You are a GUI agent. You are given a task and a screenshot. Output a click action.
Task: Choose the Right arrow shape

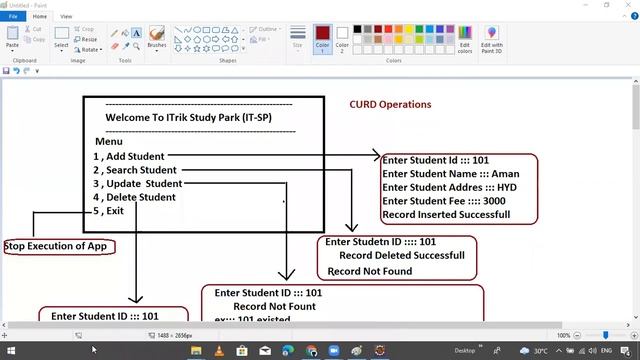click(216, 40)
